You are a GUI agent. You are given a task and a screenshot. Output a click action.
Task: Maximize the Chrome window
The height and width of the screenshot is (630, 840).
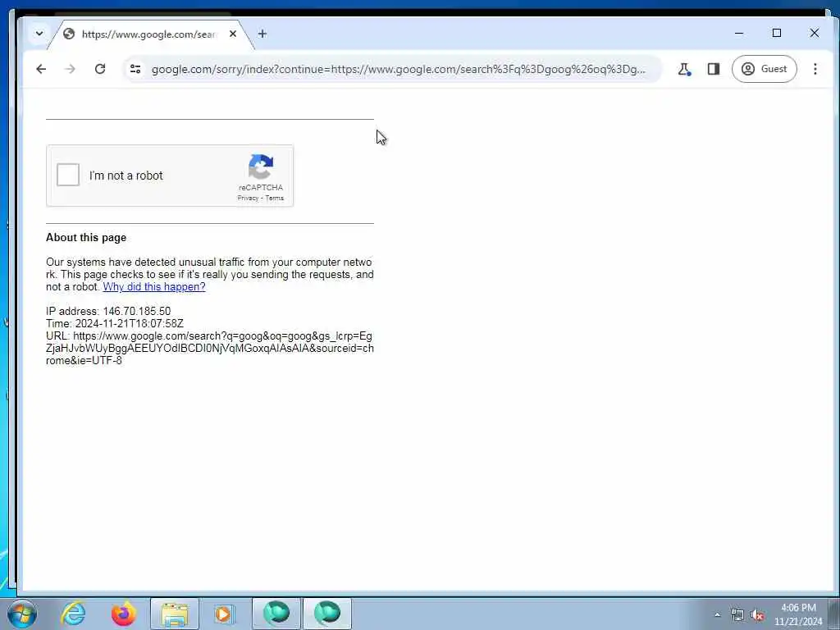click(x=777, y=33)
